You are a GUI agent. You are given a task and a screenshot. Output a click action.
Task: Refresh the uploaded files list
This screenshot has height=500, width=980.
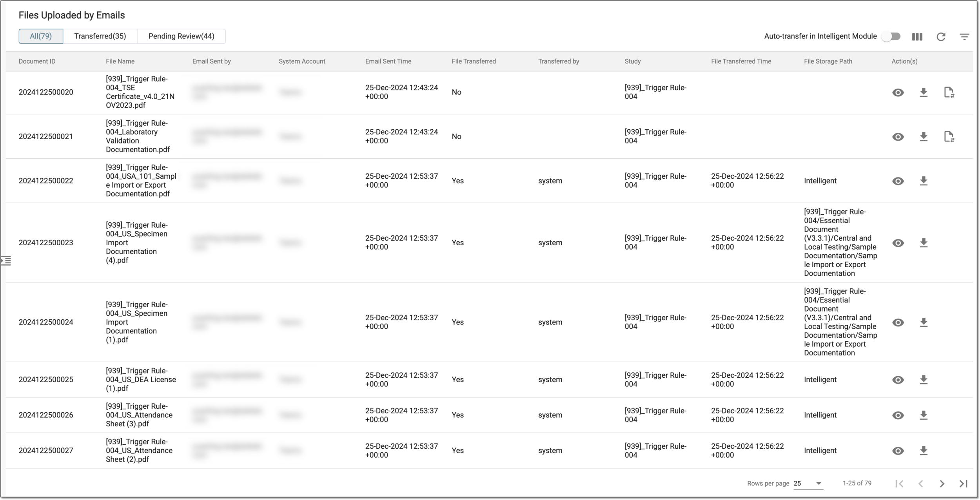pyautogui.click(x=941, y=37)
